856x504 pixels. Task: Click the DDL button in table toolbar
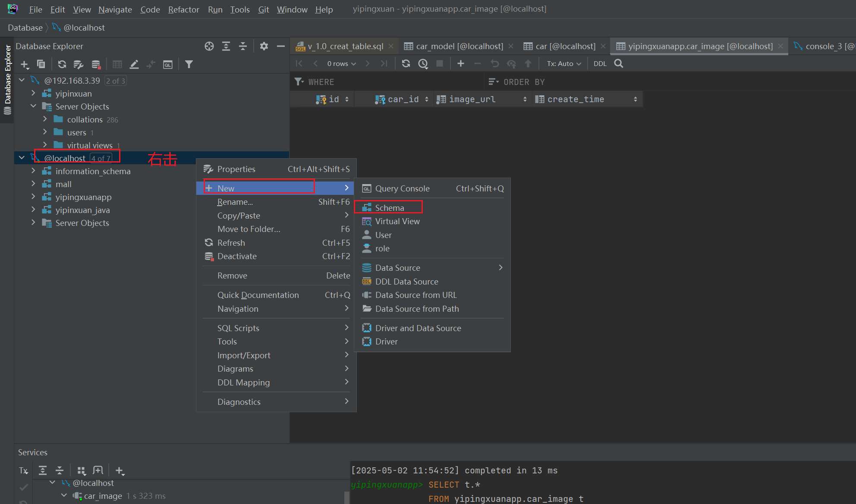coord(600,63)
